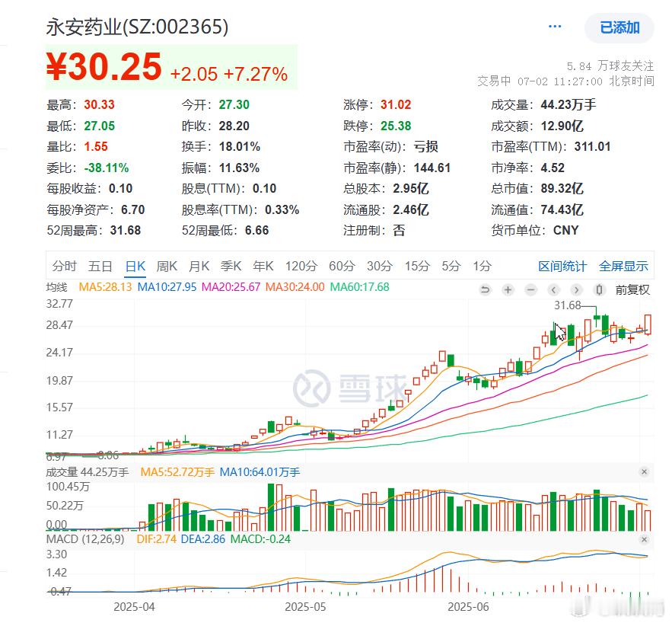Select the 季K chart tab

231,267
